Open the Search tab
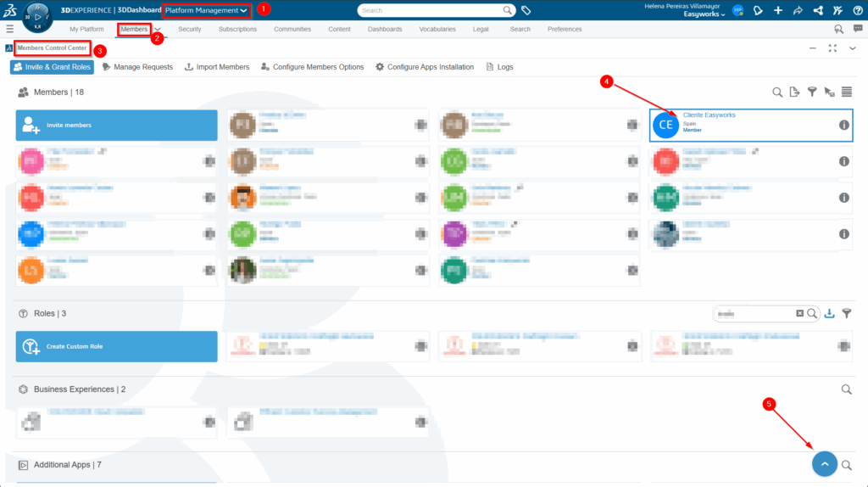868x487 pixels. pos(520,29)
